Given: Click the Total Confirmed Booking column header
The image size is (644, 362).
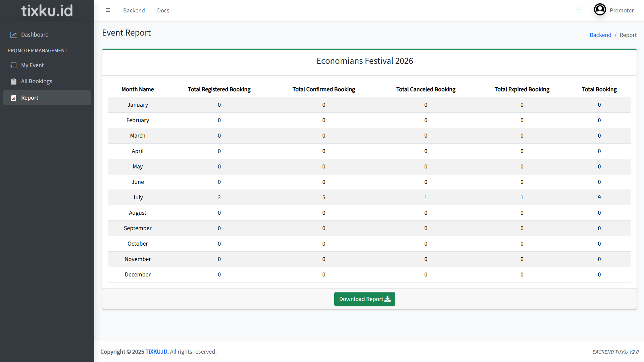Looking at the screenshot, I should [x=324, y=89].
